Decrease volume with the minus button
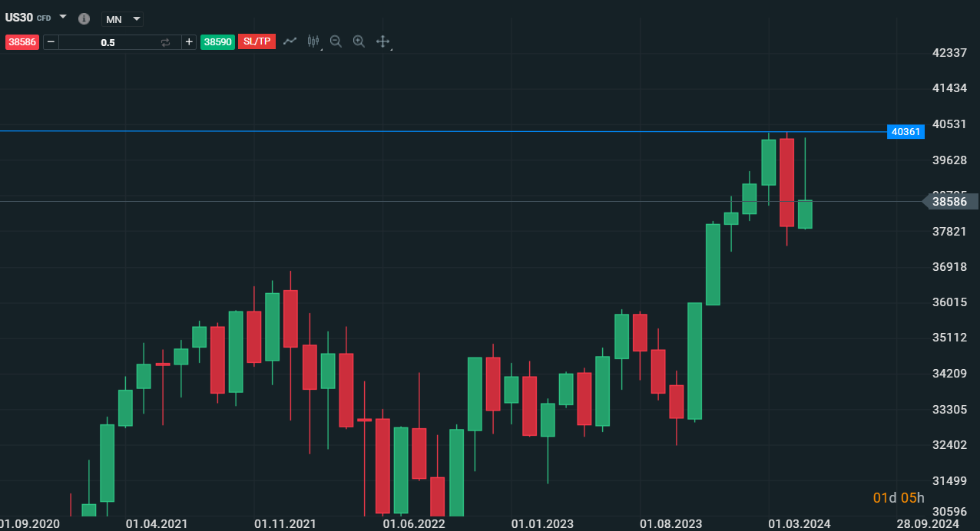This screenshot has height=531, width=980. pos(51,42)
